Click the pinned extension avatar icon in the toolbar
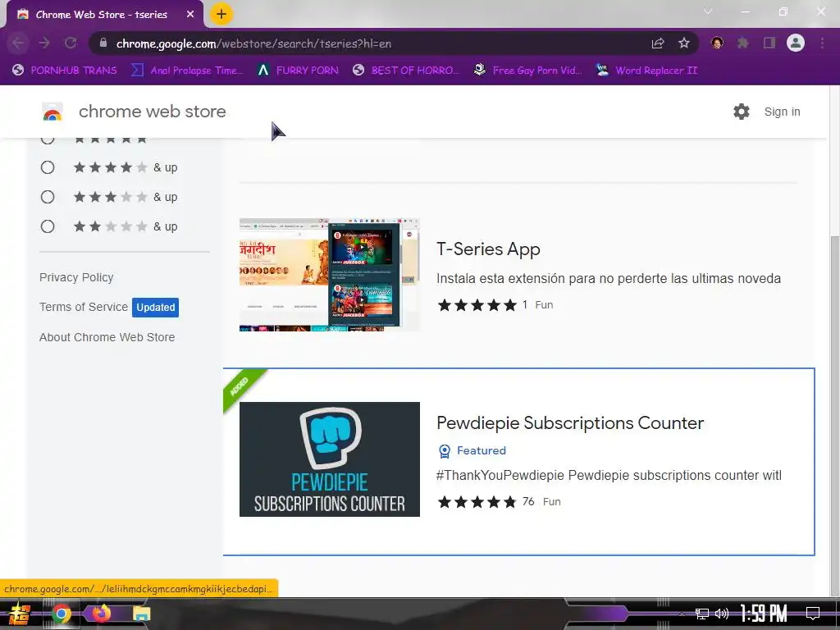 click(717, 43)
